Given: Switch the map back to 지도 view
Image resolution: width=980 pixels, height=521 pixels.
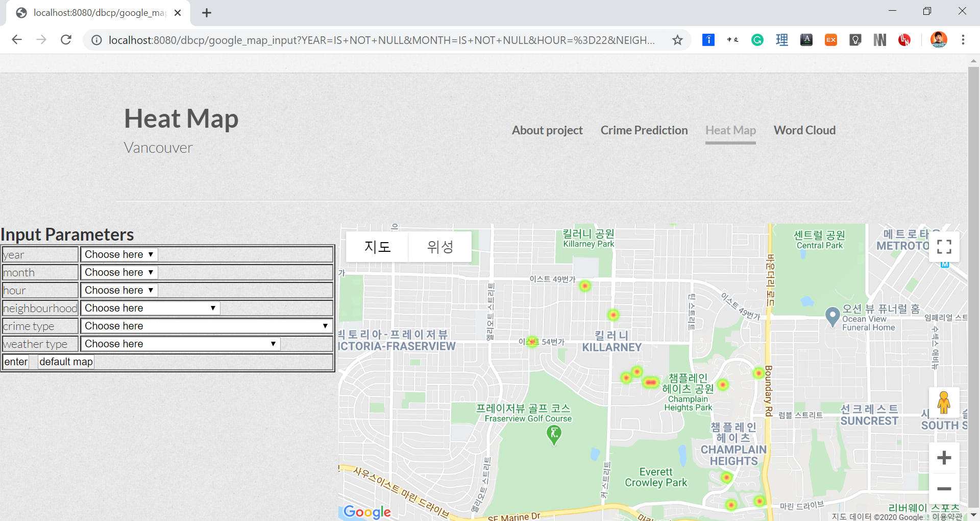Looking at the screenshot, I should click(377, 247).
